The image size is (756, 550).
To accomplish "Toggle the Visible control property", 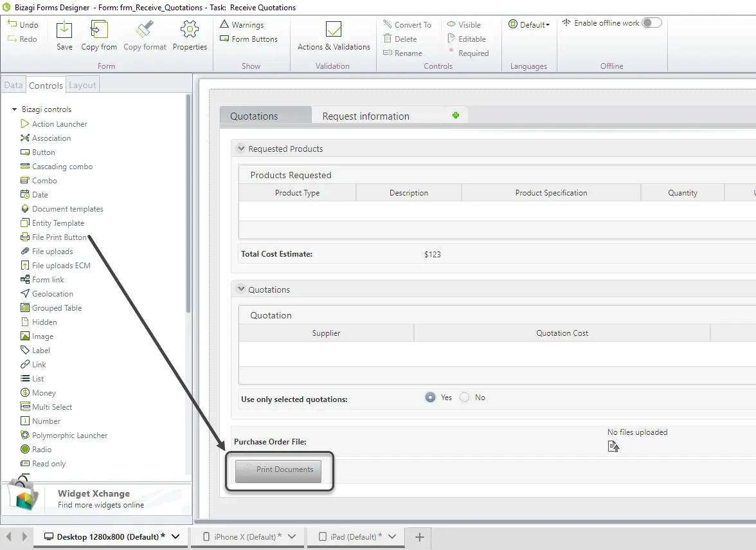I will pos(464,24).
